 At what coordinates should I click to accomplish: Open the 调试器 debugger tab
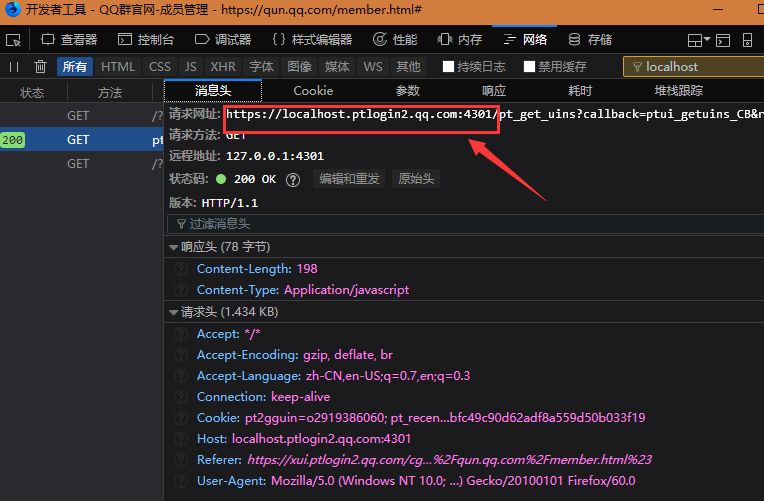point(223,39)
